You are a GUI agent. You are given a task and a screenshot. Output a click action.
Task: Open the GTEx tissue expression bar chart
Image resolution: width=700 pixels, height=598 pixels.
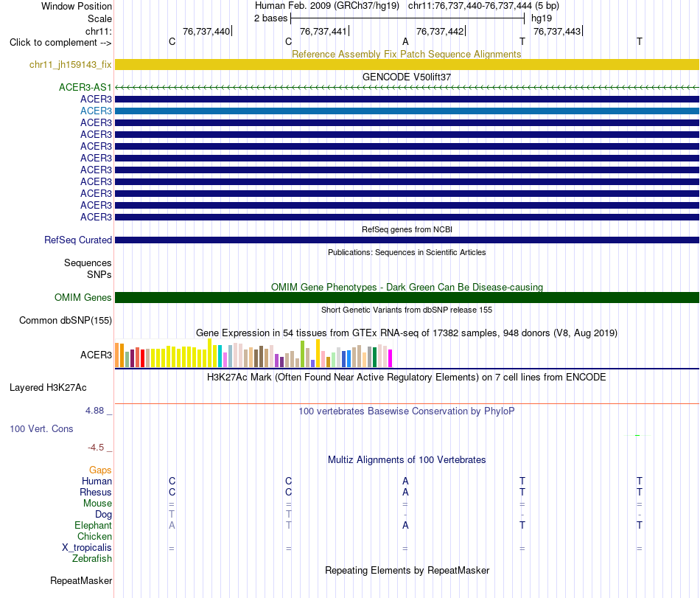tap(253, 353)
